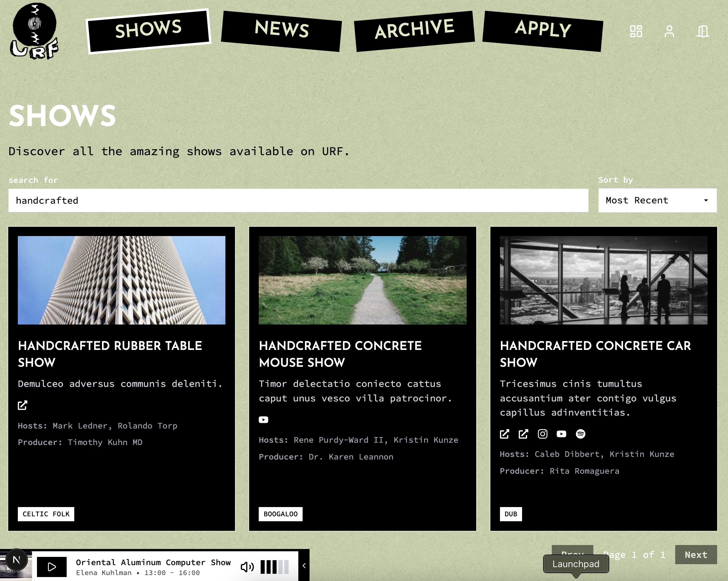Open the Instagram icon for Handcrafted Concrete Car Show
This screenshot has width=728, height=581.
[542, 434]
